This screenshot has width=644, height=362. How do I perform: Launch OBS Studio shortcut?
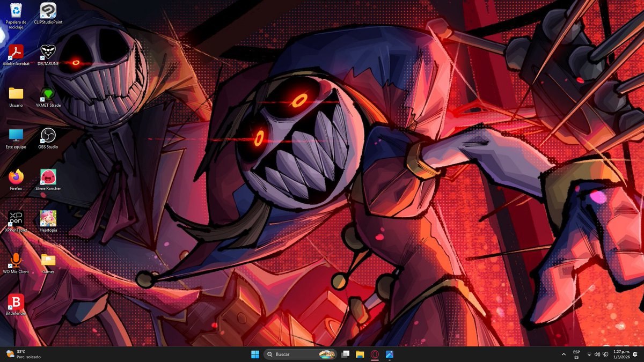pyautogui.click(x=48, y=138)
